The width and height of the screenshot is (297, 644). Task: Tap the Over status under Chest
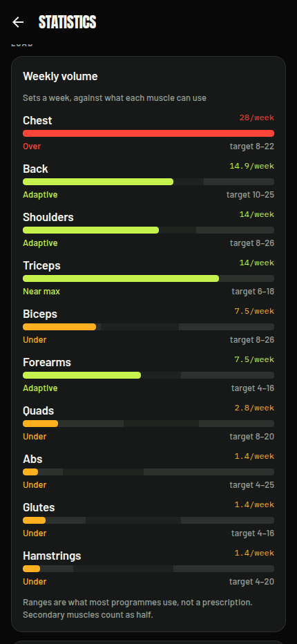point(32,146)
